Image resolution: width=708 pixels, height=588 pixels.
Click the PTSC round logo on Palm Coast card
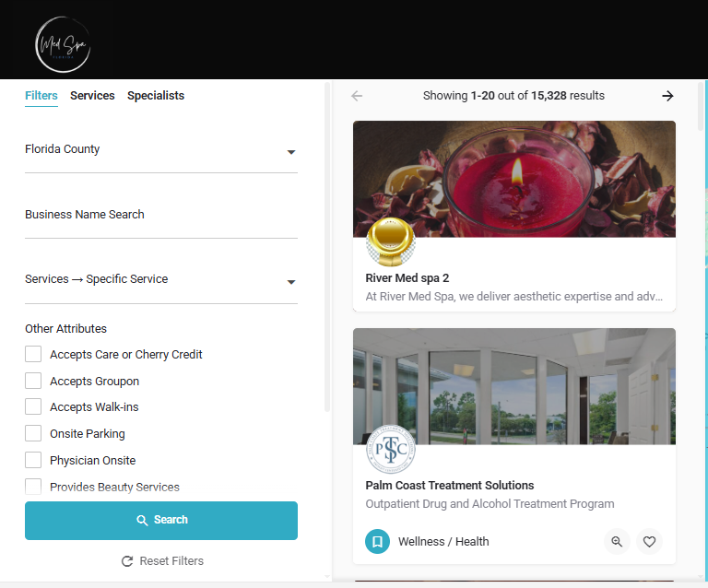[391, 450]
